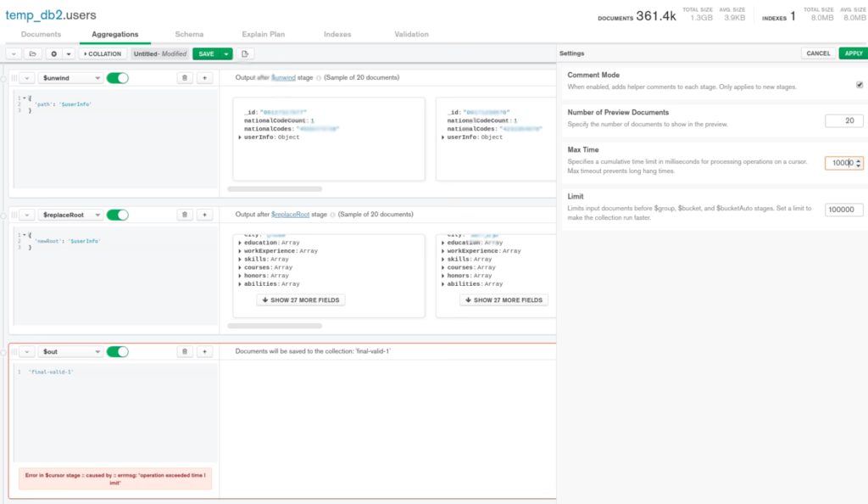Open the Indexes tab
This screenshot has height=504, width=868.
[337, 34]
